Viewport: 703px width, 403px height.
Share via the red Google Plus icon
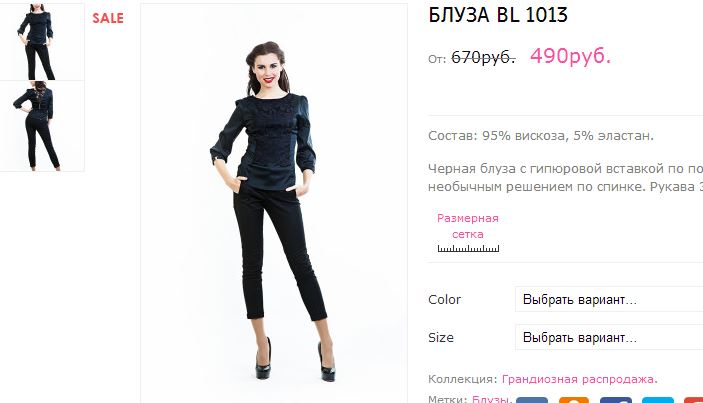[x=693, y=400]
